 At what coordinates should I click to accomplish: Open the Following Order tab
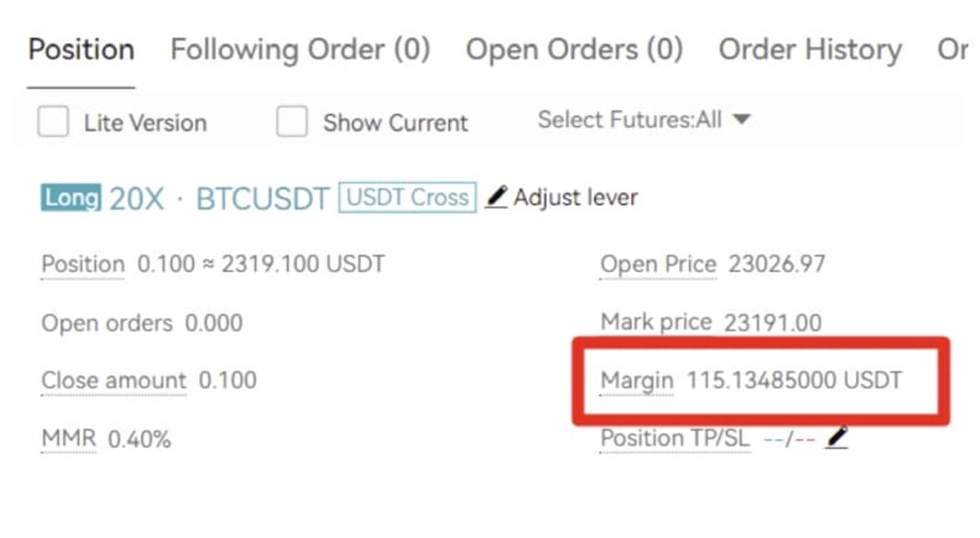point(300,50)
